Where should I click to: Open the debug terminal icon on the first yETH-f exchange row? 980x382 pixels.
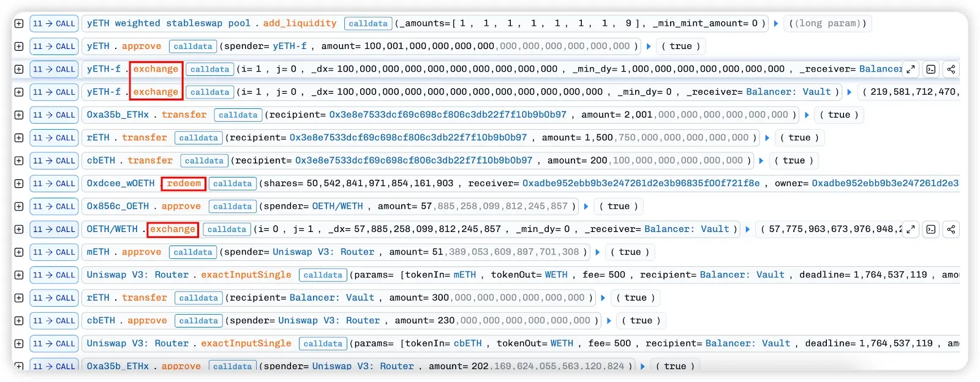[931, 69]
